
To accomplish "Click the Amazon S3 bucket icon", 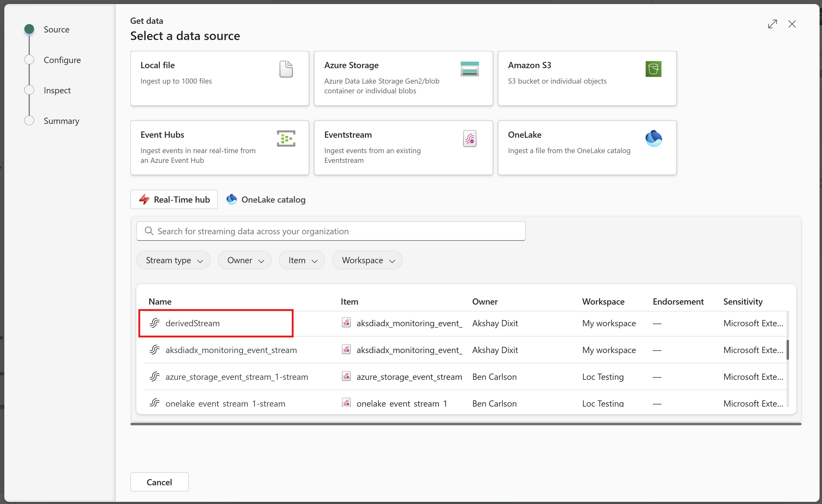I will pos(653,69).
